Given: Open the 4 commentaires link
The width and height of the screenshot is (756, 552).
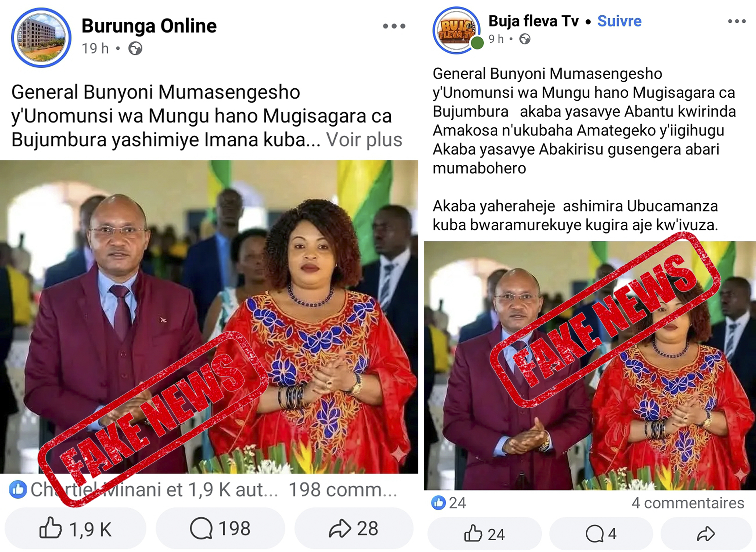Looking at the screenshot, I should 688,503.
